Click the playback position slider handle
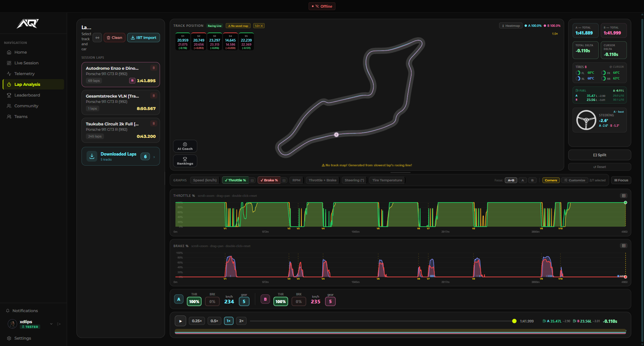The image size is (644, 346). [x=514, y=321]
